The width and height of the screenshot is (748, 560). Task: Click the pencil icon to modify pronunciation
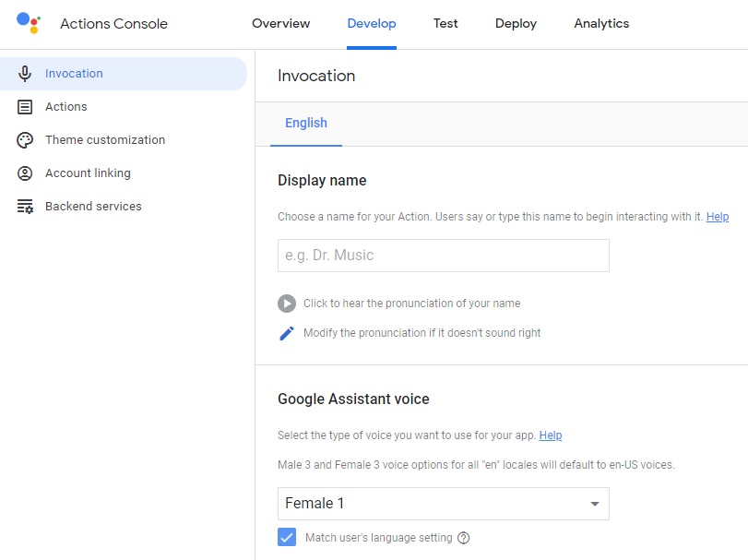tap(287, 333)
